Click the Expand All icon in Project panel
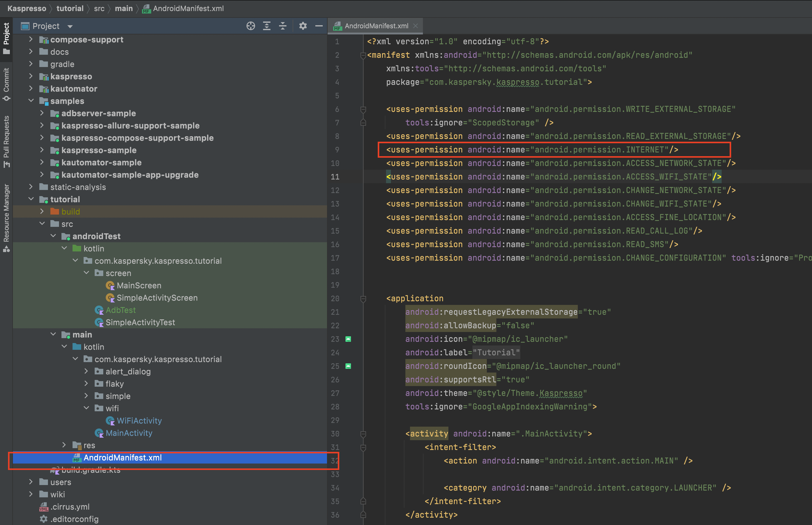This screenshot has height=525, width=812. point(266,26)
